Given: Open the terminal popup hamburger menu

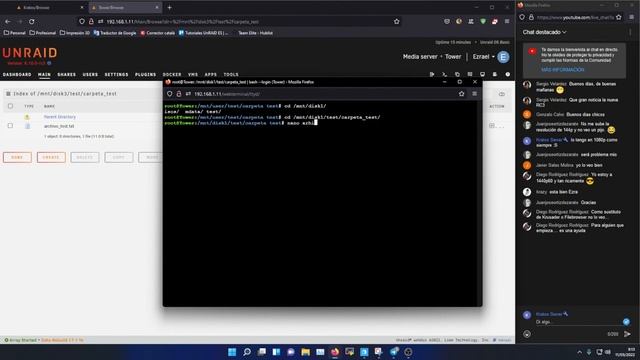Looking at the screenshot, I should (x=474, y=94).
